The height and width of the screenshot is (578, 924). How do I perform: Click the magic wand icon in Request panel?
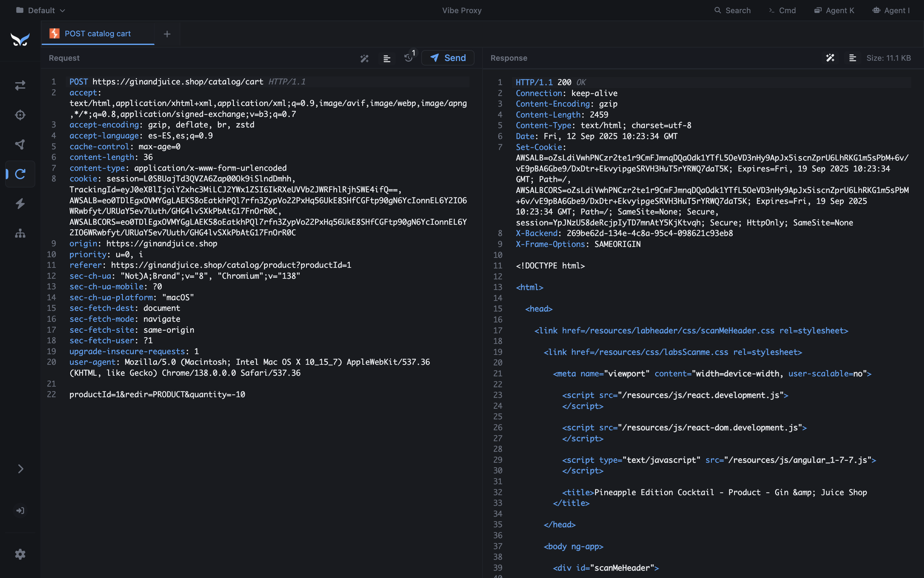click(364, 58)
